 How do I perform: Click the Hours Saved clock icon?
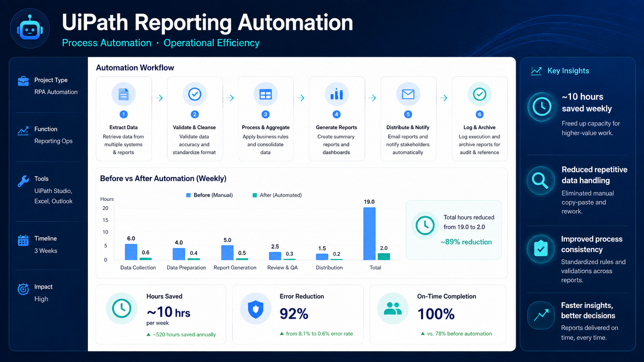pyautogui.click(x=122, y=309)
